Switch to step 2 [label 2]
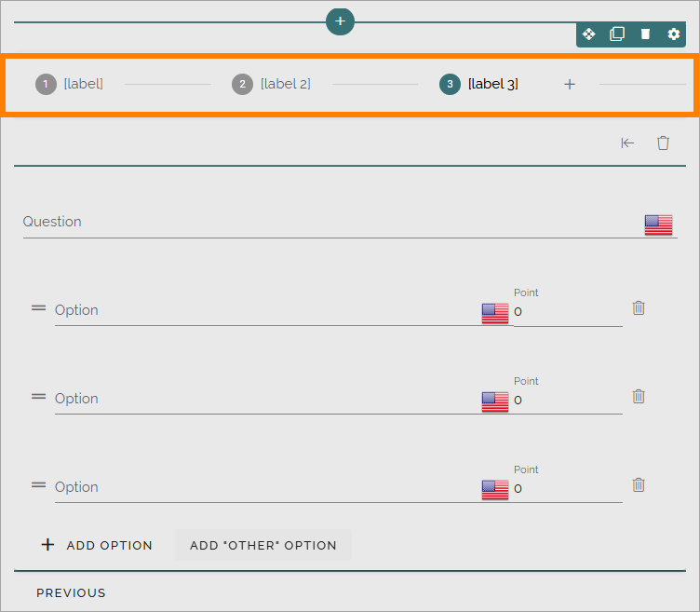This screenshot has width=700, height=612. point(271,84)
